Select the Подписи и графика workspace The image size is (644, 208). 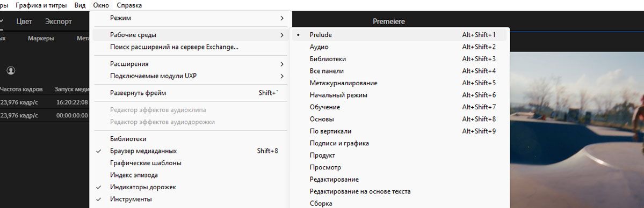point(399,143)
